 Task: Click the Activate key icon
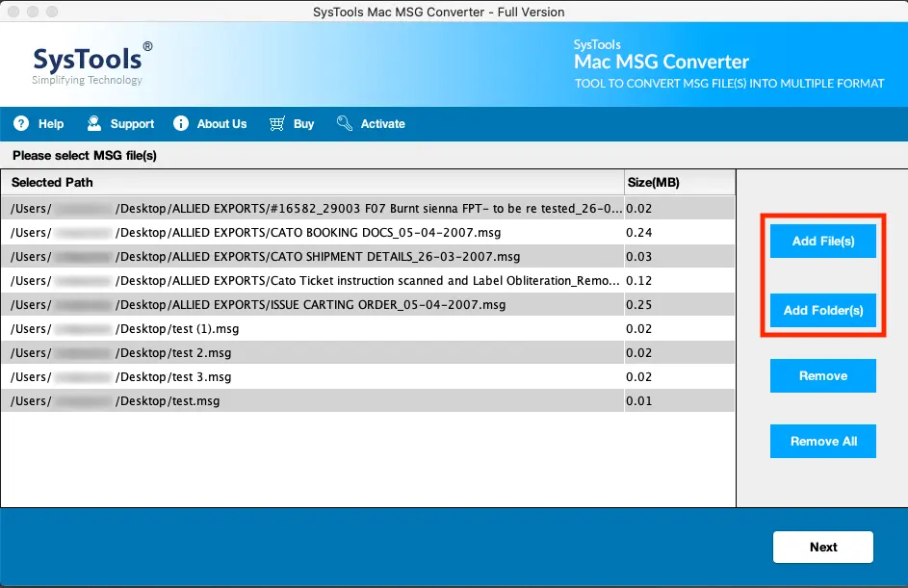click(344, 123)
